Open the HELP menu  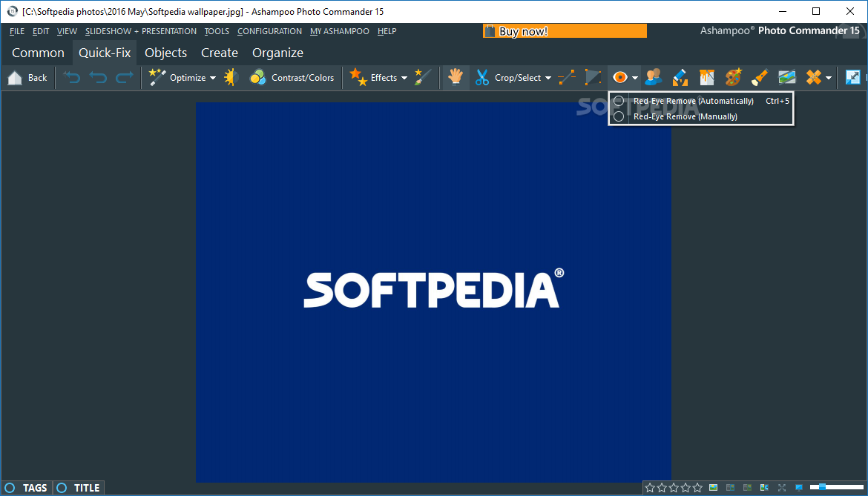coord(387,32)
